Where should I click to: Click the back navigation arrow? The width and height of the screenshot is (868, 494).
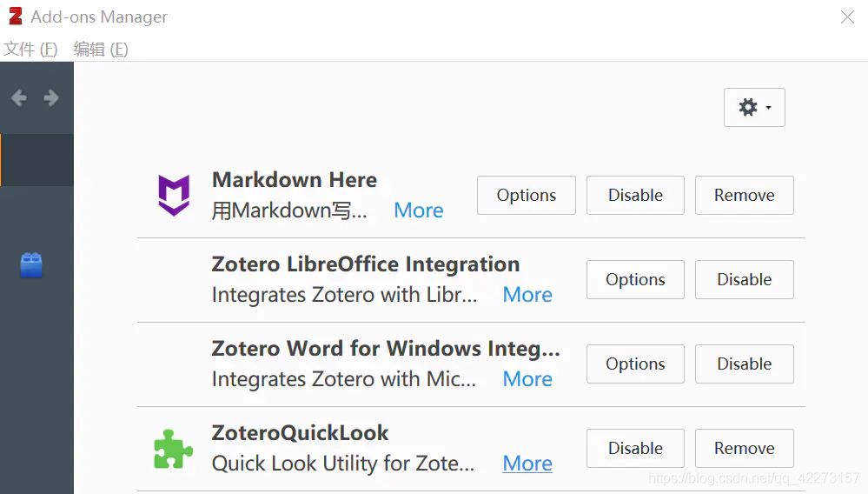18,98
